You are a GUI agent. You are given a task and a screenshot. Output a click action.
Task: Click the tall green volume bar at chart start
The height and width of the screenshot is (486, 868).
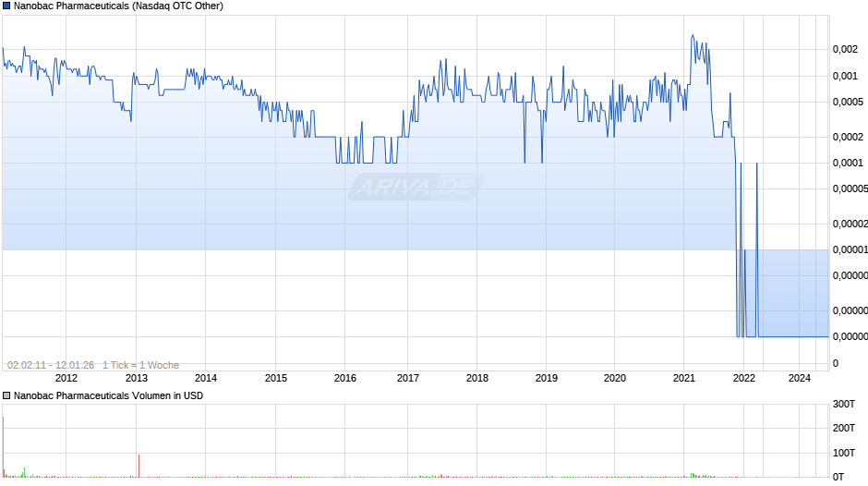(x=3, y=446)
